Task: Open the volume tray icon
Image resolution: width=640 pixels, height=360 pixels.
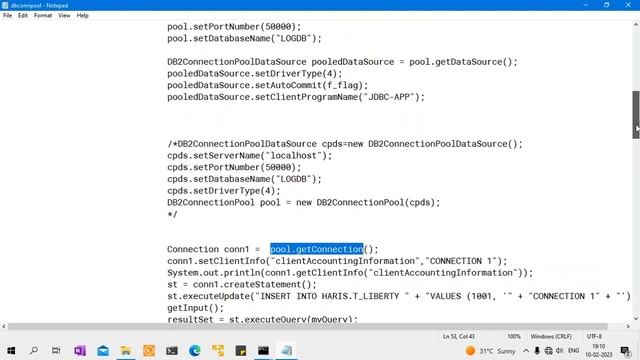Action: point(560,351)
